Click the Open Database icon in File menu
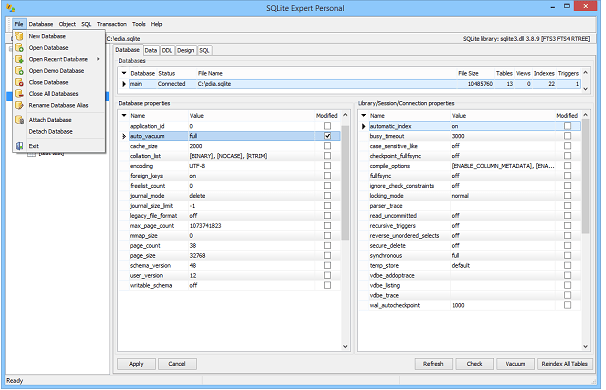The width and height of the screenshot is (606, 390). 19,48
